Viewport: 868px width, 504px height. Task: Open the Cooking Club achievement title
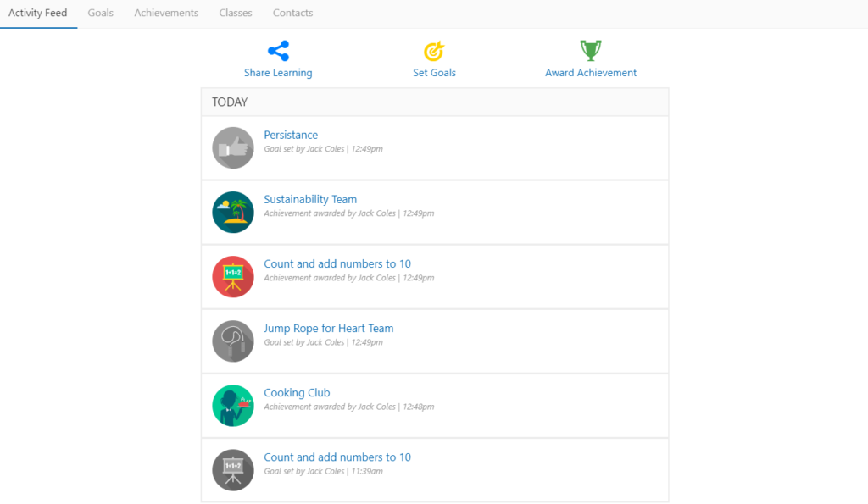point(297,393)
